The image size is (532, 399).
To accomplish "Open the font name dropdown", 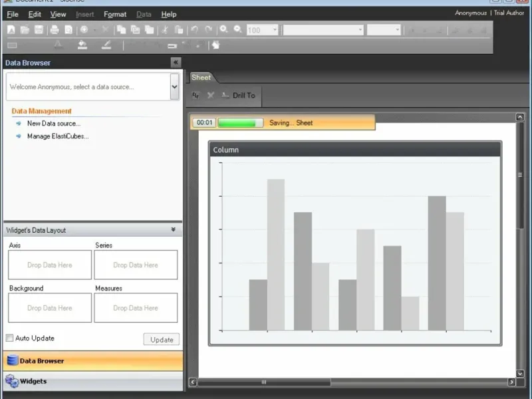I will point(360,30).
